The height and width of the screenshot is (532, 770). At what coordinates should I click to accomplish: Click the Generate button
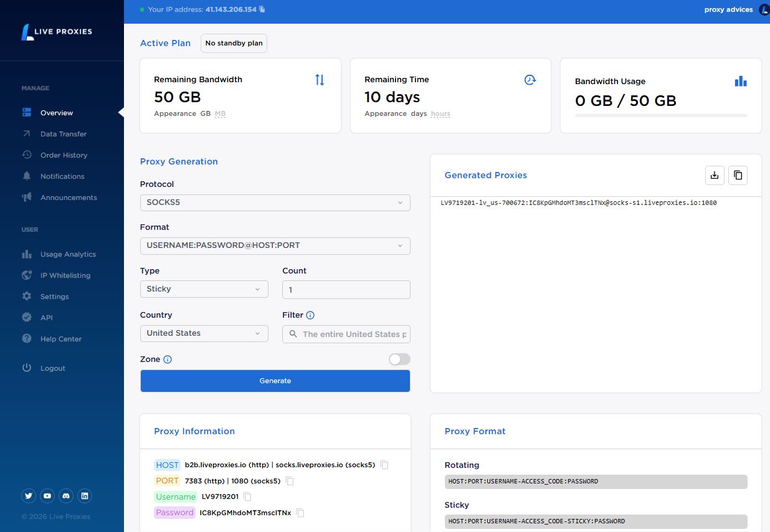(x=275, y=381)
